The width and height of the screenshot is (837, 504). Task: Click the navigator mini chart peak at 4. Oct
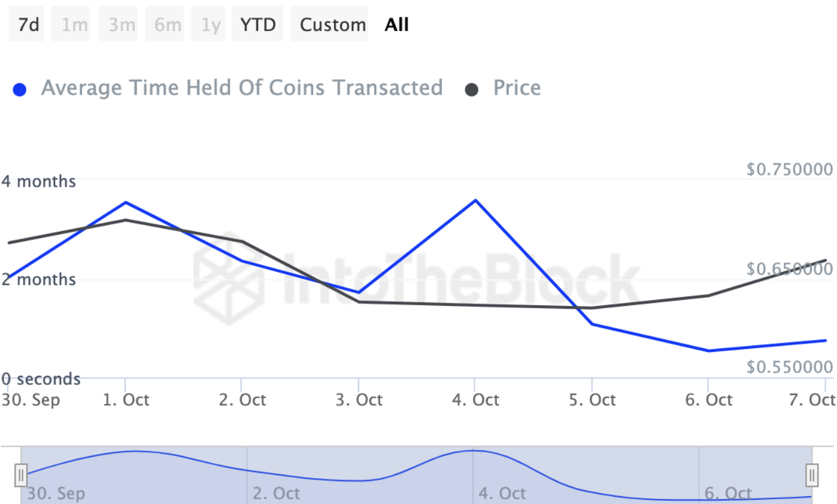473,451
